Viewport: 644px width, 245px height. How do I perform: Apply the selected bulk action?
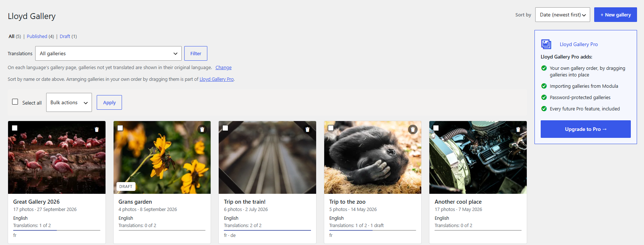point(109,102)
